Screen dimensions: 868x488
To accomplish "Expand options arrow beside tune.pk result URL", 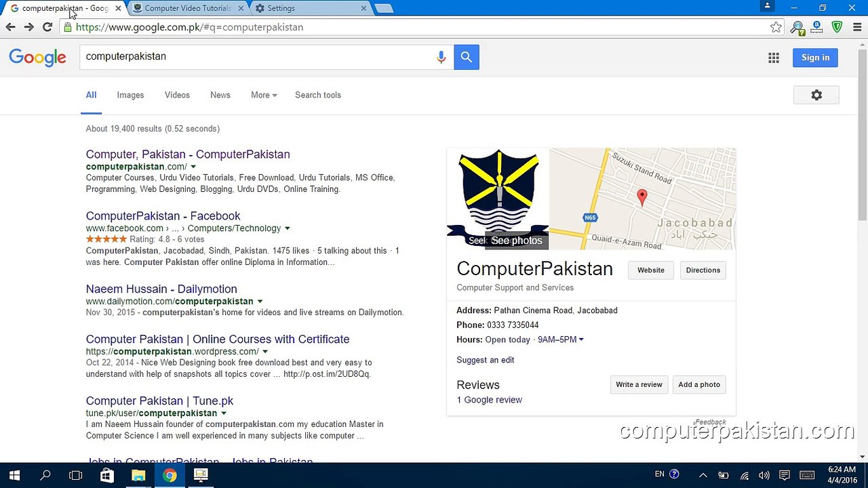I will [224, 413].
